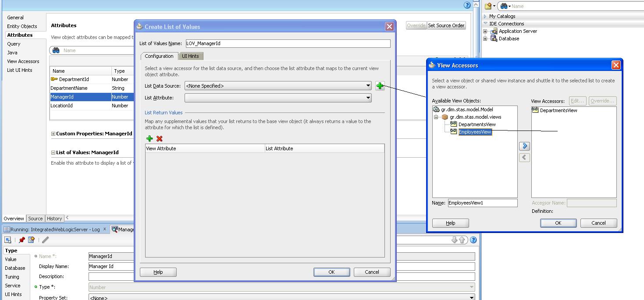This screenshot has width=644, height=300.
Task: Collapse the gr.dim.stas.model.views tree node
Action: point(436,116)
